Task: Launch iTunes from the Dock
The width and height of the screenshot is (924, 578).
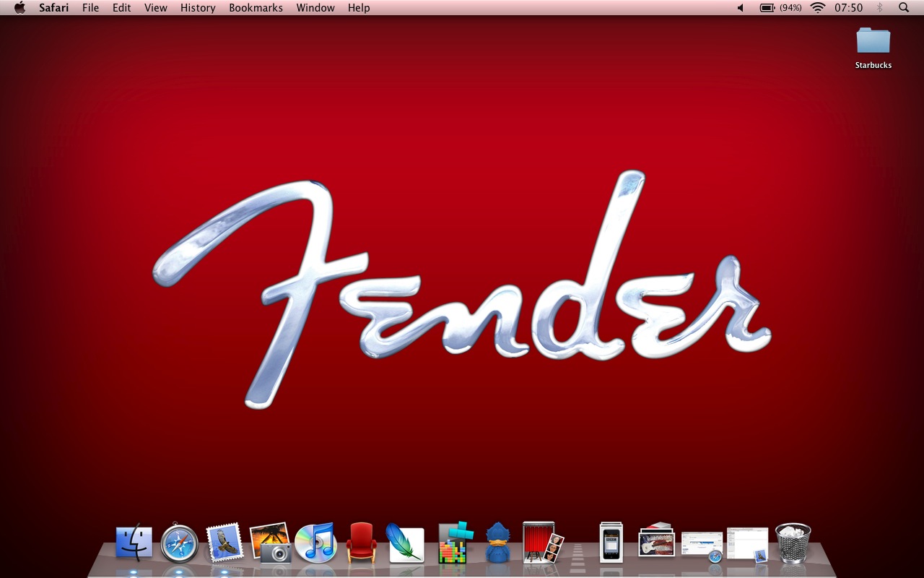Action: 315,543
